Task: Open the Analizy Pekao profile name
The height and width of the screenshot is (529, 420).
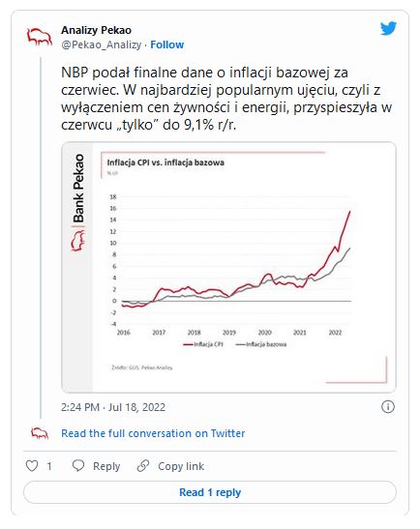Action: point(96,30)
